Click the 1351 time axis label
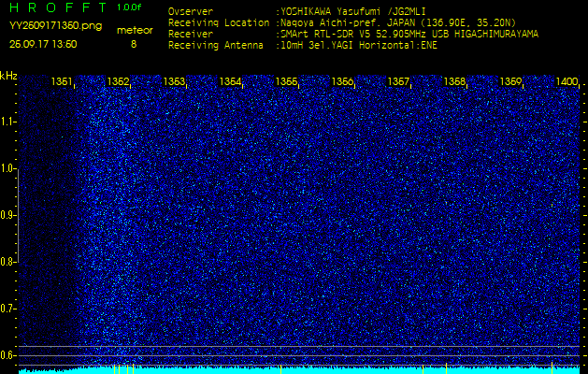Image resolution: width=588 pixels, height=374 pixels. coord(63,82)
